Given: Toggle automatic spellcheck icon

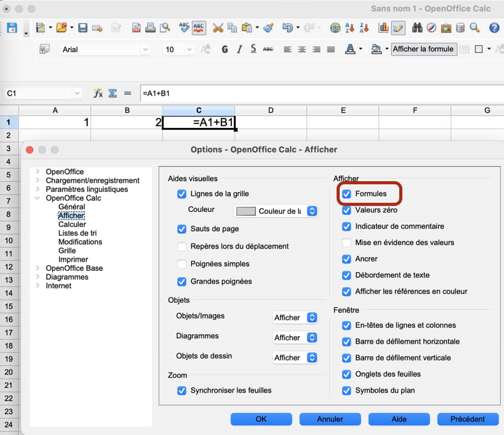Looking at the screenshot, I should (x=199, y=28).
